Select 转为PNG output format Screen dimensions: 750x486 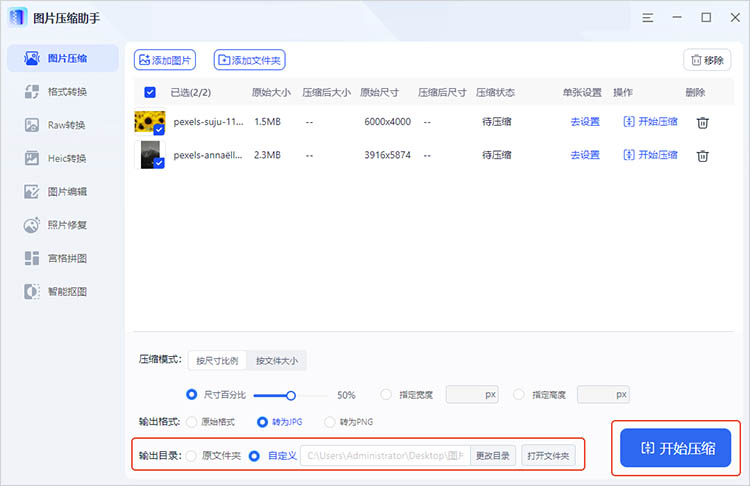[330, 422]
